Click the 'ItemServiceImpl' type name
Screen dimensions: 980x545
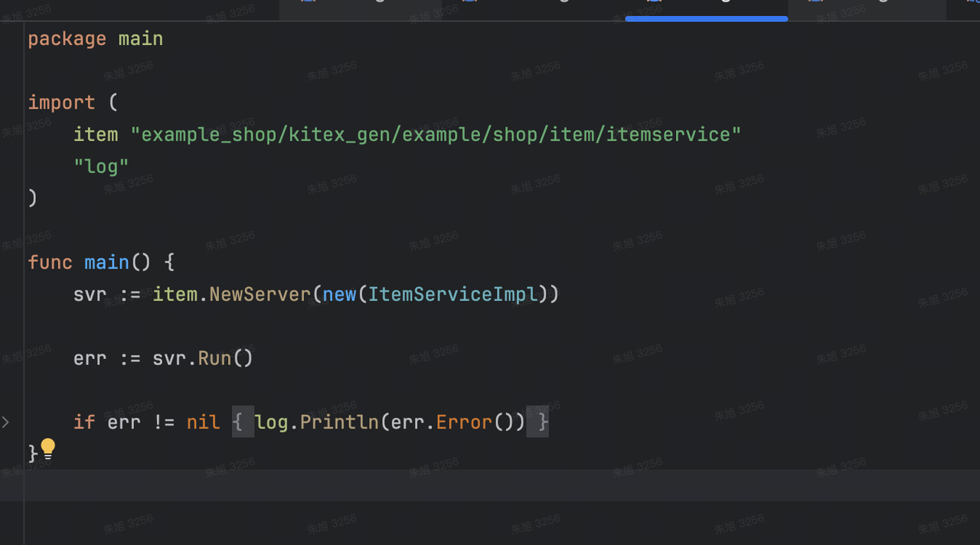coord(453,295)
